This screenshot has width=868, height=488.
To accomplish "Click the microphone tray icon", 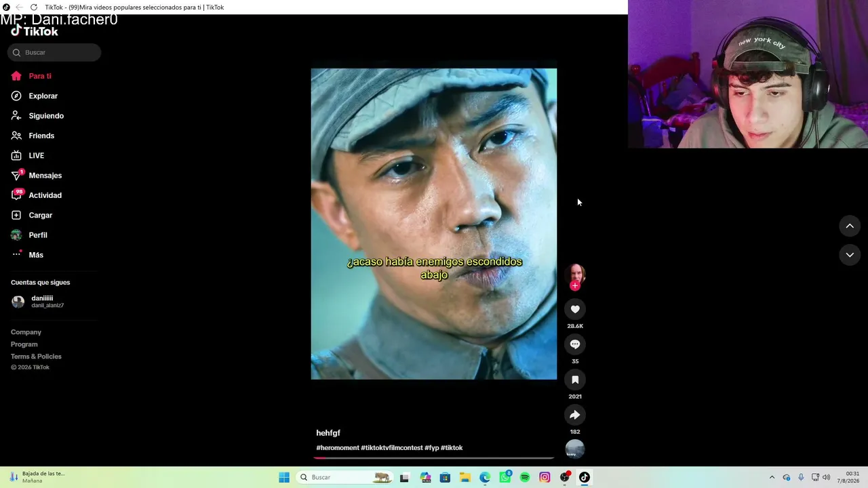I will tap(801, 477).
